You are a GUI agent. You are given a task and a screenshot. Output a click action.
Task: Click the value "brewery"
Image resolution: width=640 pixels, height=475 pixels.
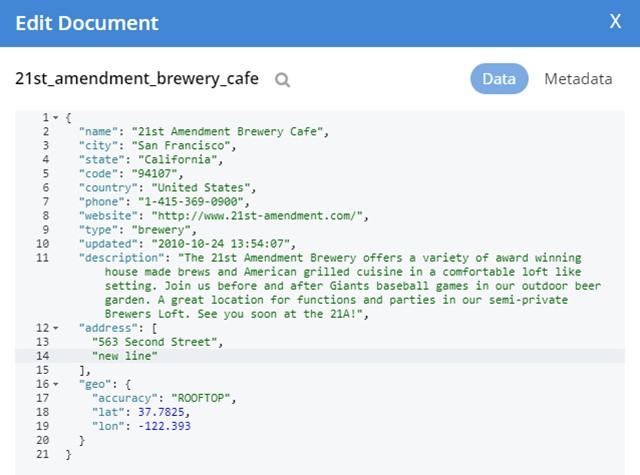pyautogui.click(x=161, y=230)
